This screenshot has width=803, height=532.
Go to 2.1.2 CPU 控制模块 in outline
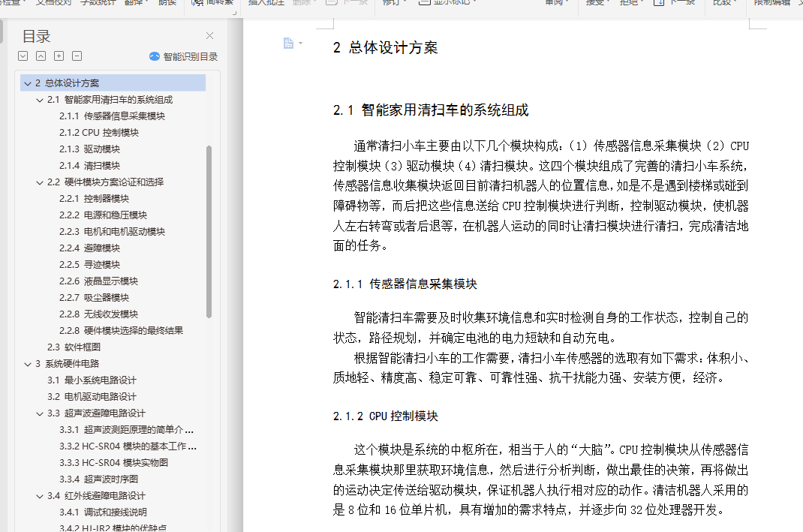click(99, 132)
